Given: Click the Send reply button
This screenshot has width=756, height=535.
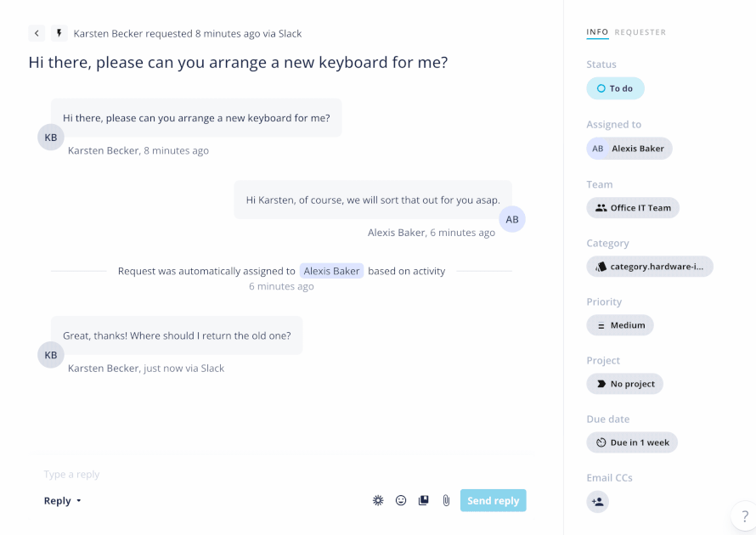Looking at the screenshot, I should pyautogui.click(x=493, y=500).
